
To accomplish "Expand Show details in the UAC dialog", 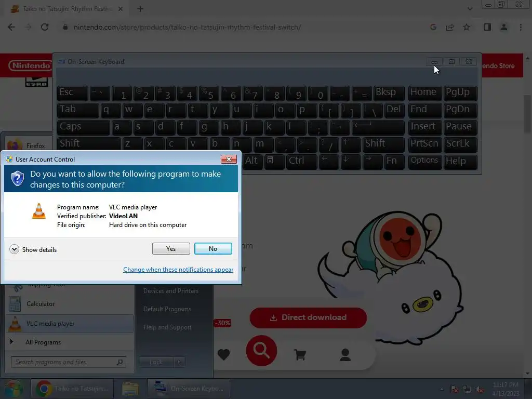I will (x=33, y=250).
